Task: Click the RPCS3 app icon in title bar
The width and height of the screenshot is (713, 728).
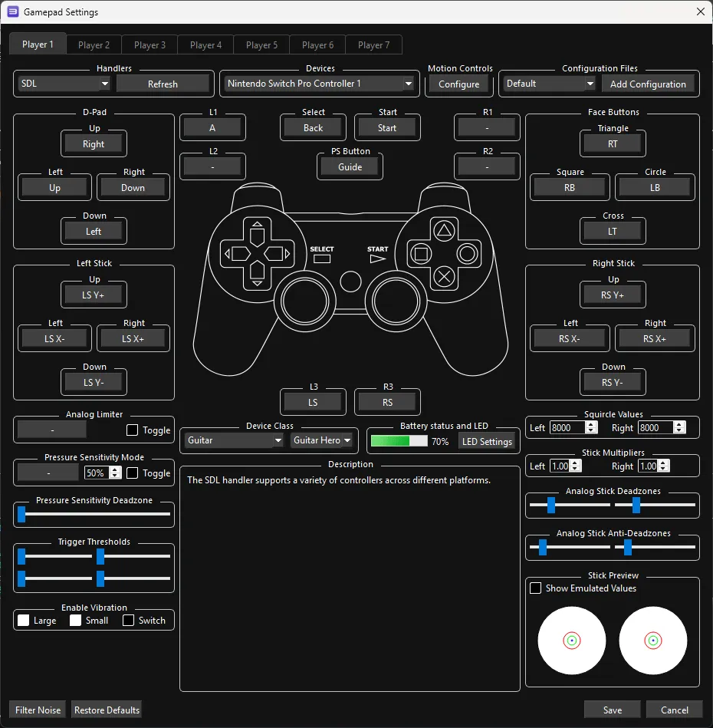Action: click(12, 12)
